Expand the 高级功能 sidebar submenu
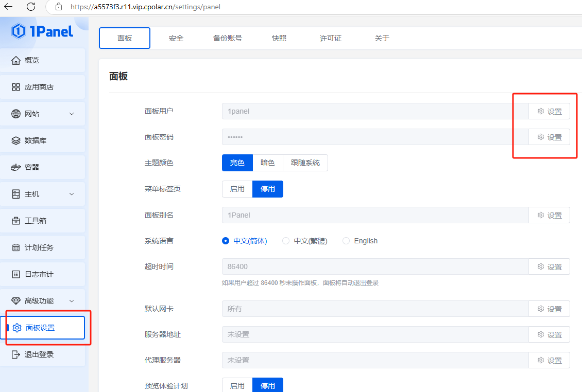The height and width of the screenshot is (392, 582). pyautogui.click(x=72, y=301)
